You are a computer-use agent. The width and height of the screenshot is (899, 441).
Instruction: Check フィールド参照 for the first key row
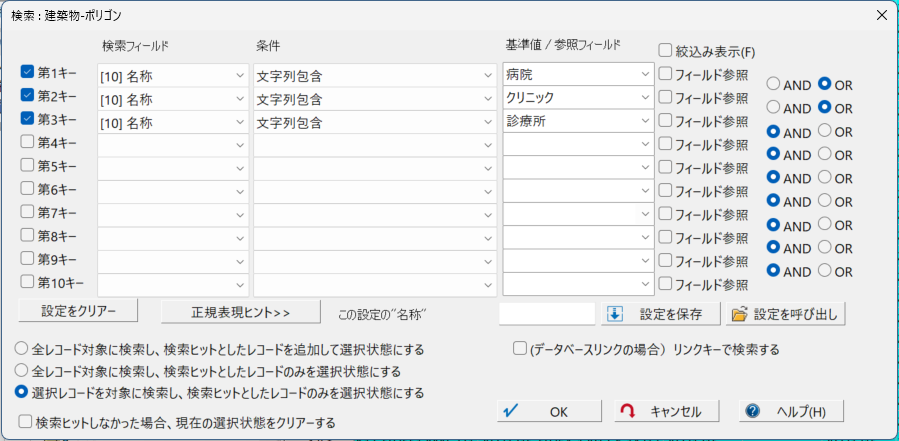click(x=666, y=73)
